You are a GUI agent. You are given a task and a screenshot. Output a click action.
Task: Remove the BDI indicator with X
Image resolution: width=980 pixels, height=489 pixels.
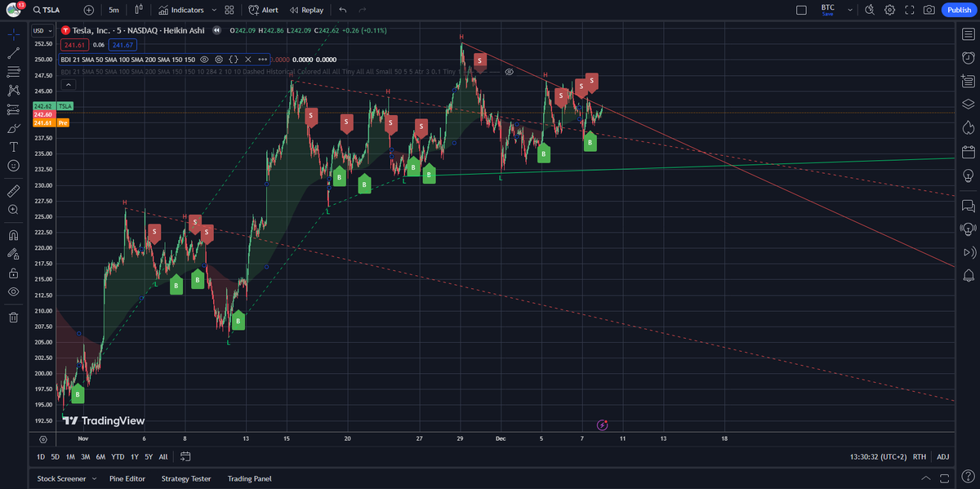coord(247,59)
